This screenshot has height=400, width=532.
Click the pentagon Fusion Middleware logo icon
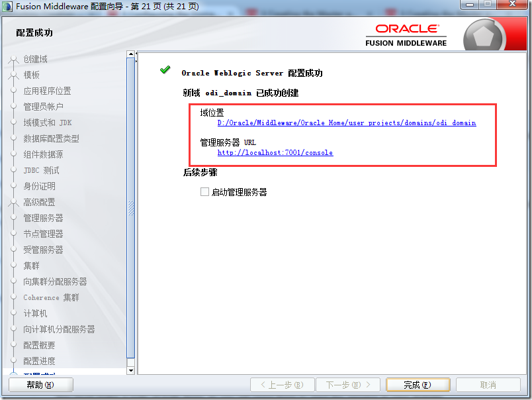(483, 36)
